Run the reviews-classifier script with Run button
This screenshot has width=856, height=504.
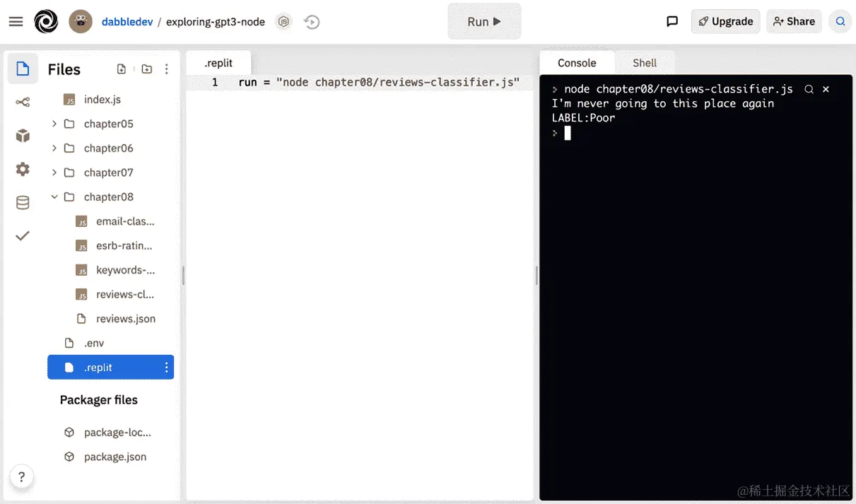[x=483, y=21]
